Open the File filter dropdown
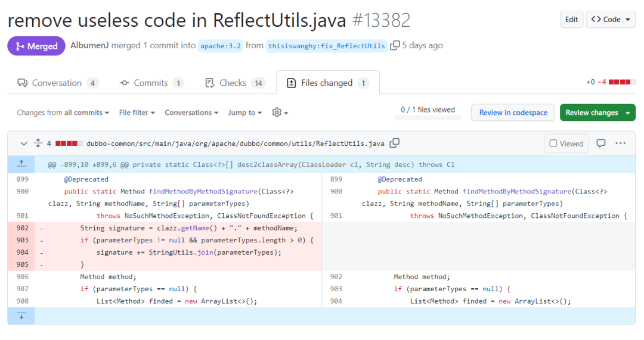Image resolution: width=644 pixels, height=340 pixels. tap(137, 113)
